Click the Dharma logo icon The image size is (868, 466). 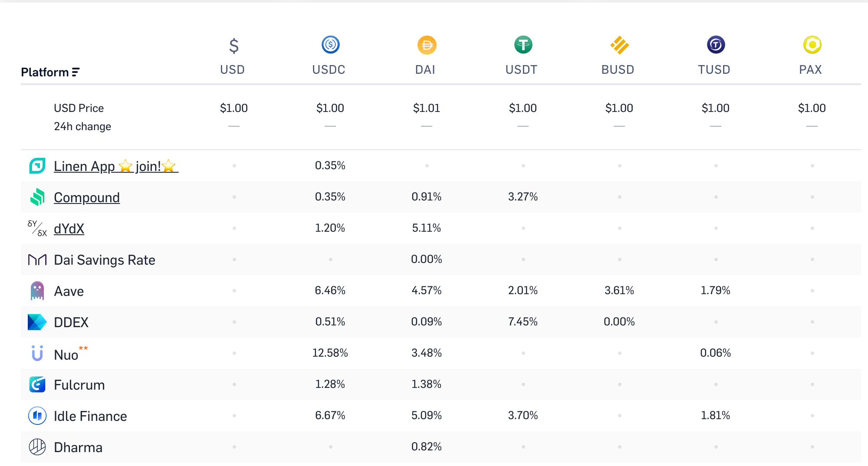(x=37, y=447)
